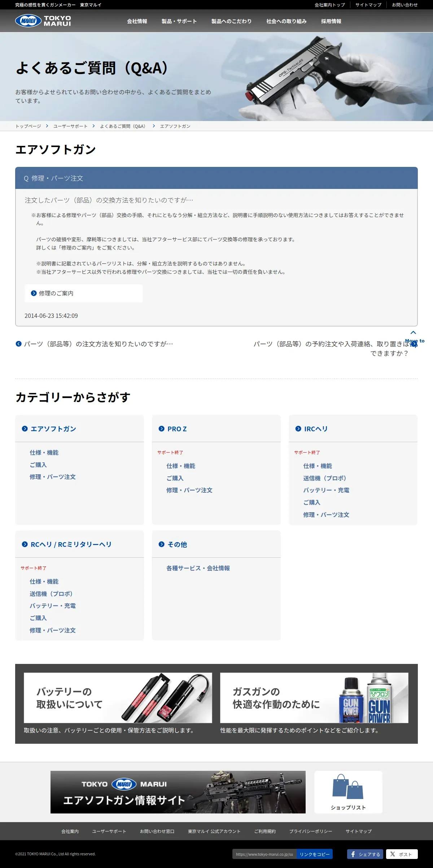Screen dimensions: 433x868
Task: Click footer プライバシーポリシー link
Action: [x=311, y=831]
